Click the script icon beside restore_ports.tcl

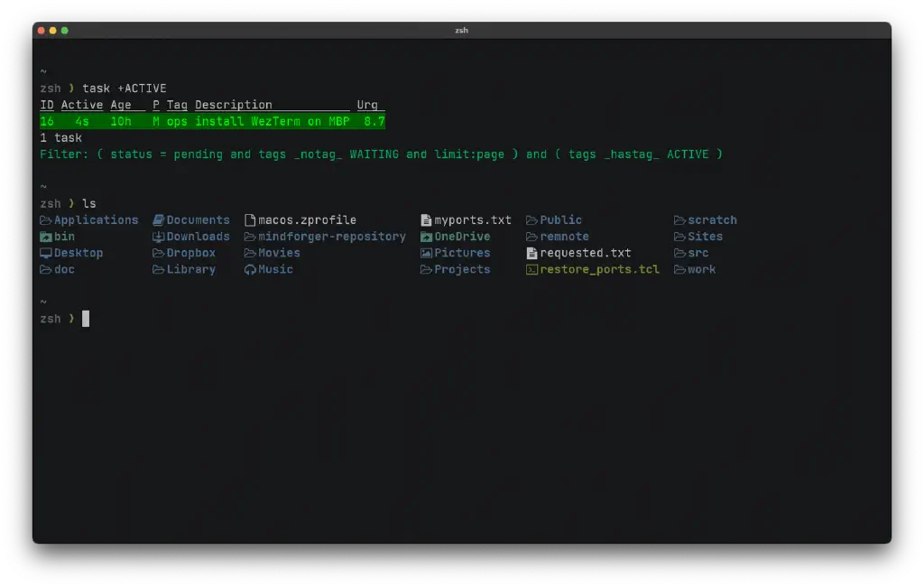[x=531, y=270]
